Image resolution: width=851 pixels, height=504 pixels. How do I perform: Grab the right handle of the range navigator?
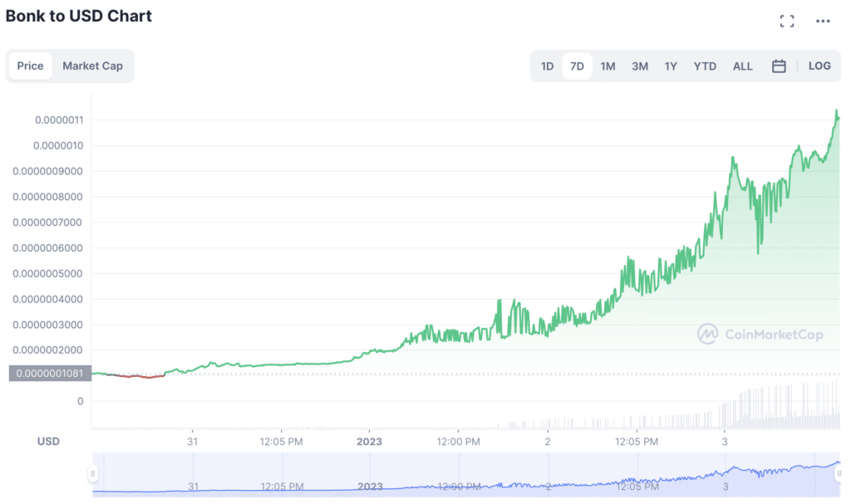click(x=839, y=473)
